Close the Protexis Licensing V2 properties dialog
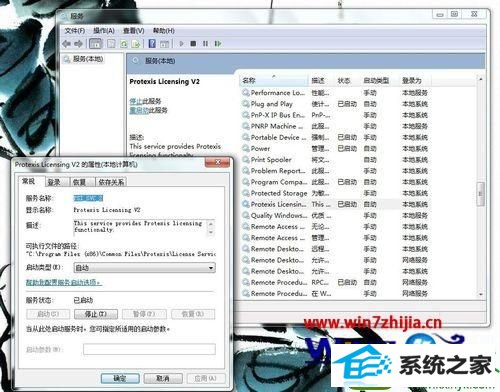This screenshot has width=500, height=392. tap(217, 162)
